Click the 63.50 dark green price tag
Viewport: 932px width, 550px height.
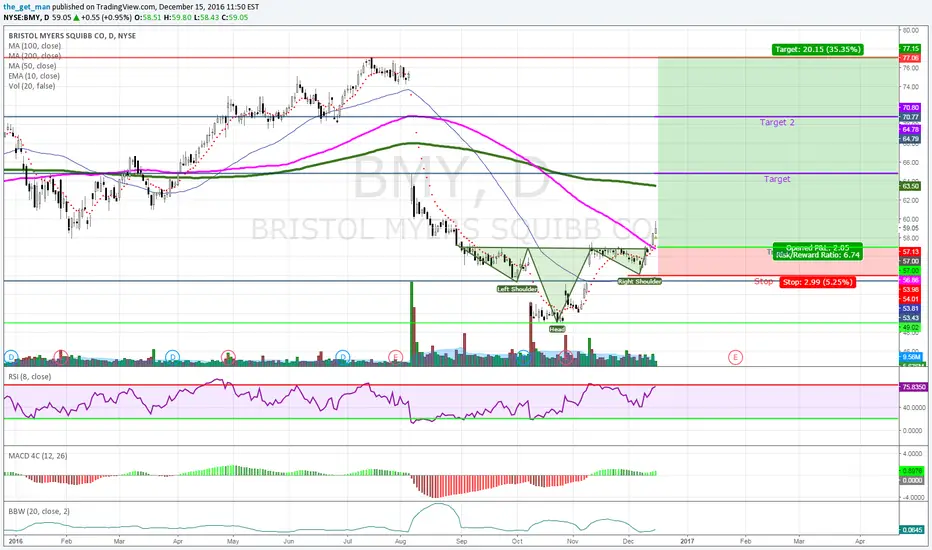click(911, 186)
